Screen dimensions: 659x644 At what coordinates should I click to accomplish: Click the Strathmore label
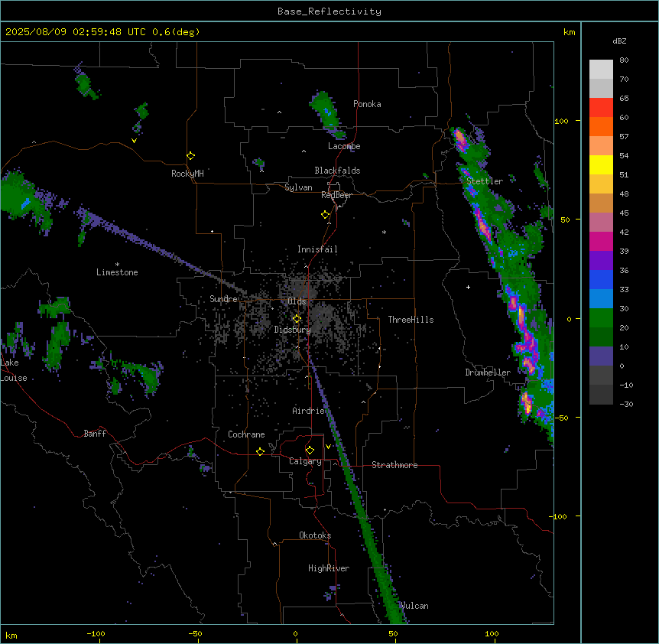coord(394,465)
